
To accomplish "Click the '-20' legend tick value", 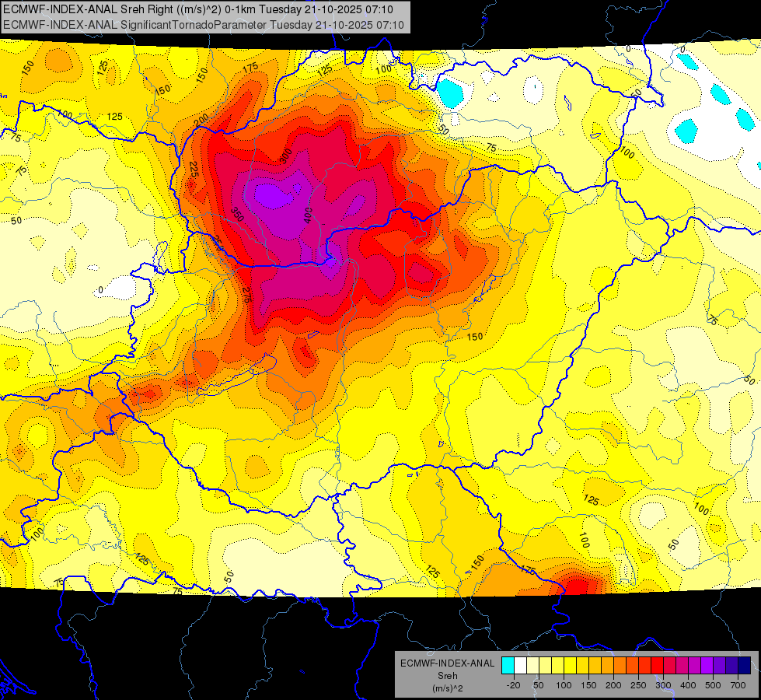I will point(514,685).
